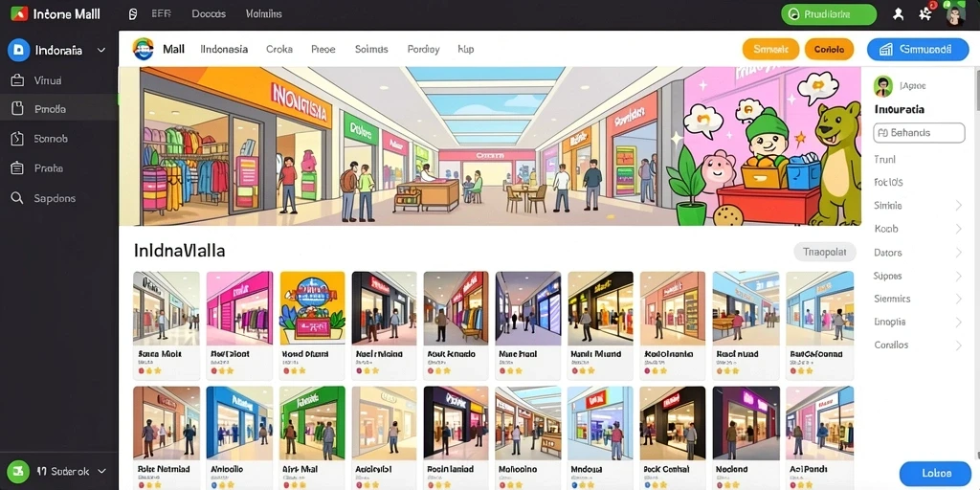Open the Sapdons search icon in sidebar
980x490 pixels.
[x=17, y=198]
